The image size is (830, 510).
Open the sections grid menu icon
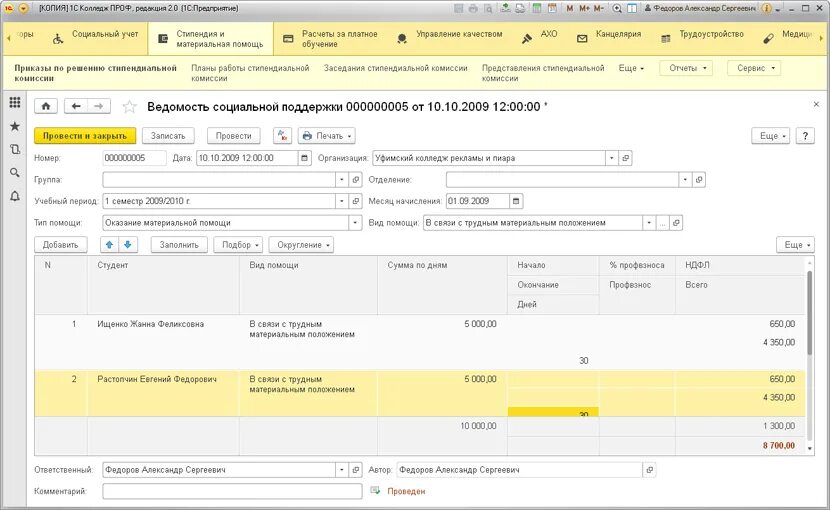pos(15,103)
